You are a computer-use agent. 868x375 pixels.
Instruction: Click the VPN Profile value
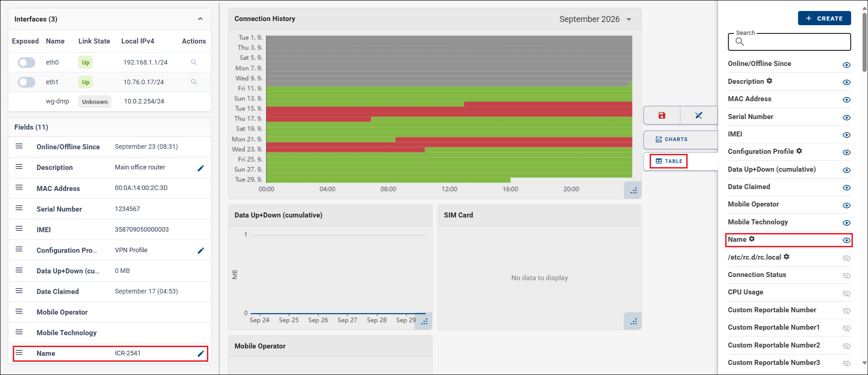(131, 250)
